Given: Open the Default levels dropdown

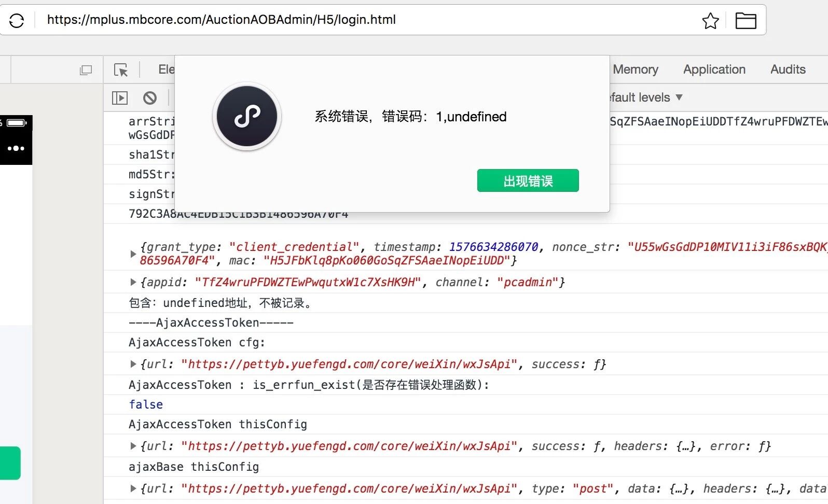Looking at the screenshot, I should tap(646, 97).
